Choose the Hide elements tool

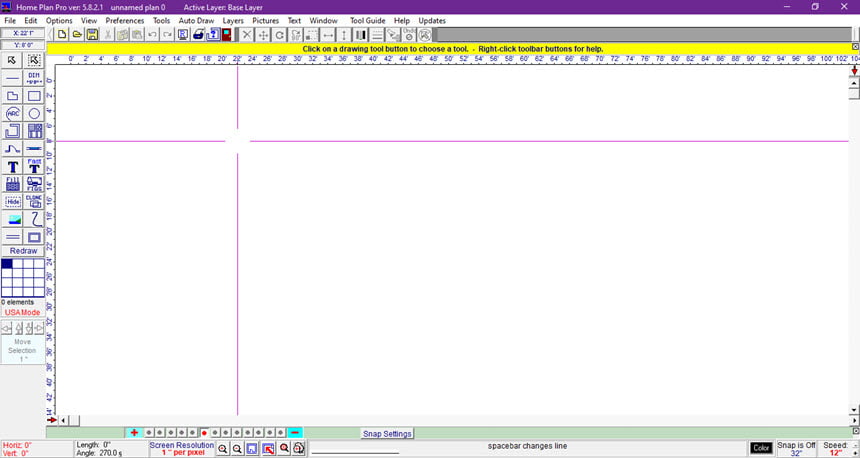click(x=12, y=201)
